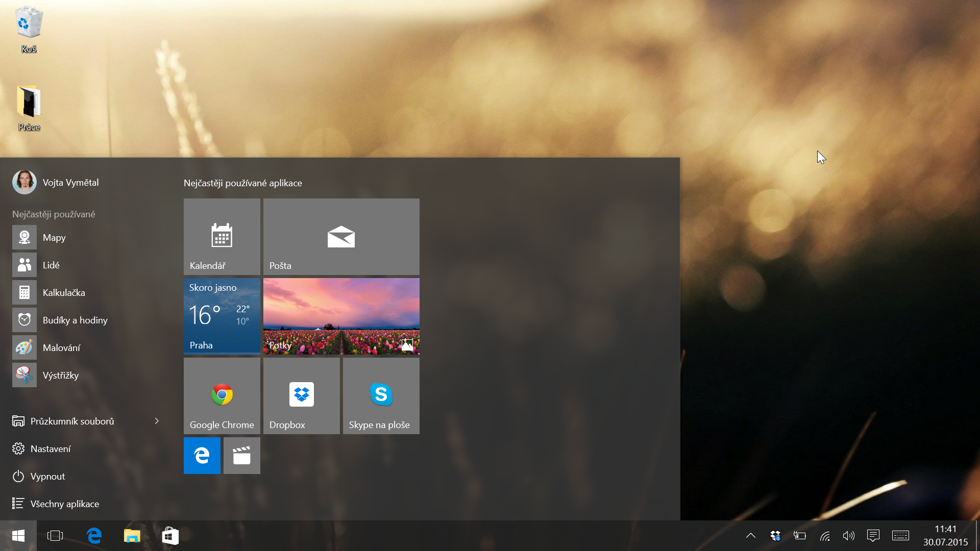Launch Skype na ploše tile
The image size is (980, 551).
[381, 395]
